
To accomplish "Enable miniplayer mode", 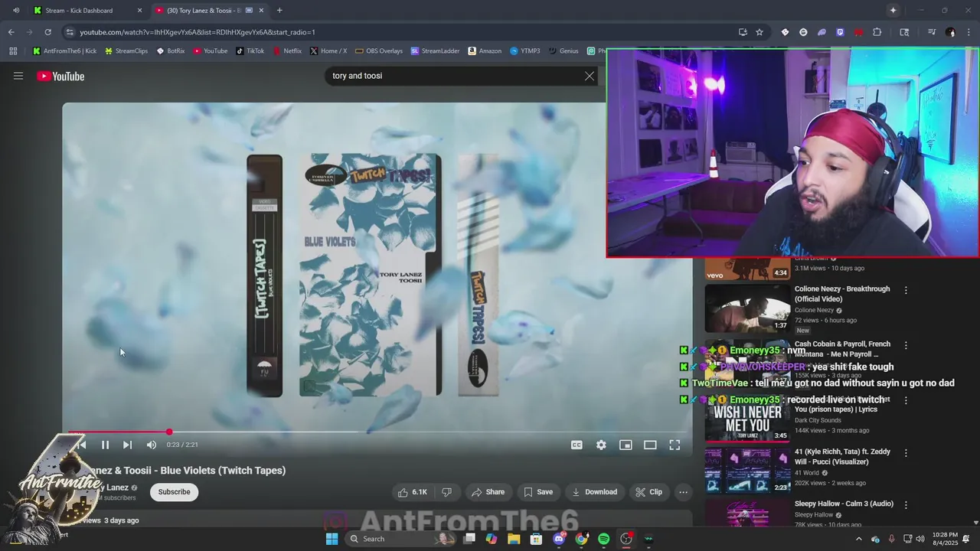I will pos(626,445).
